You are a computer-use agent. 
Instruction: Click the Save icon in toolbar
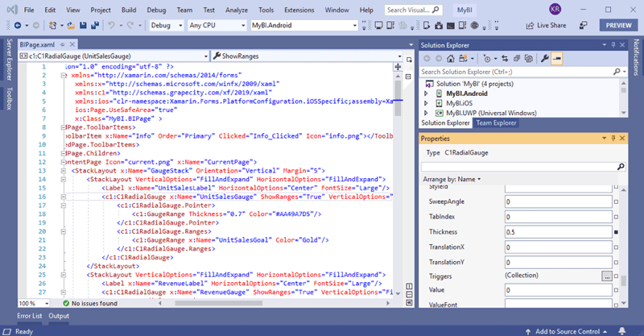point(83,26)
